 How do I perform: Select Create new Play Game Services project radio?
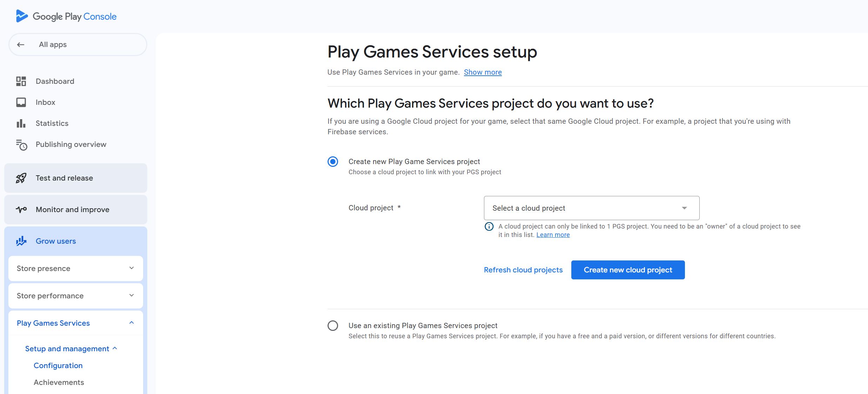click(333, 162)
